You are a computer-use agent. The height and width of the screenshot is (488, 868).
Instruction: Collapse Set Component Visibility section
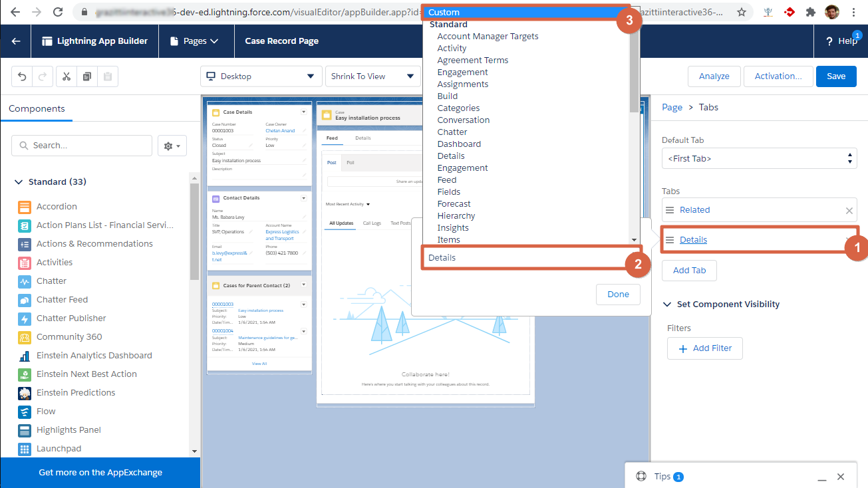pyautogui.click(x=667, y=305)
